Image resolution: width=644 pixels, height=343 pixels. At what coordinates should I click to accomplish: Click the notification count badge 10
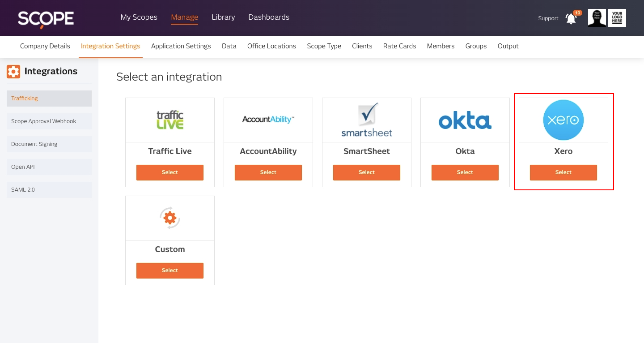point(577,13)
